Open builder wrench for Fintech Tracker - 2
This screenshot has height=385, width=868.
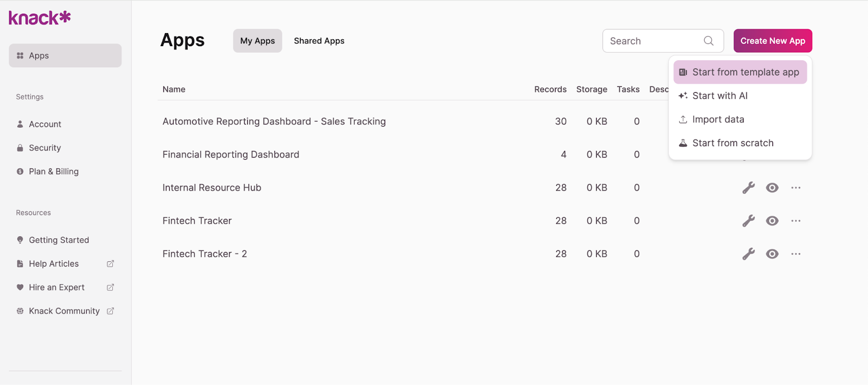pos(749,254)
